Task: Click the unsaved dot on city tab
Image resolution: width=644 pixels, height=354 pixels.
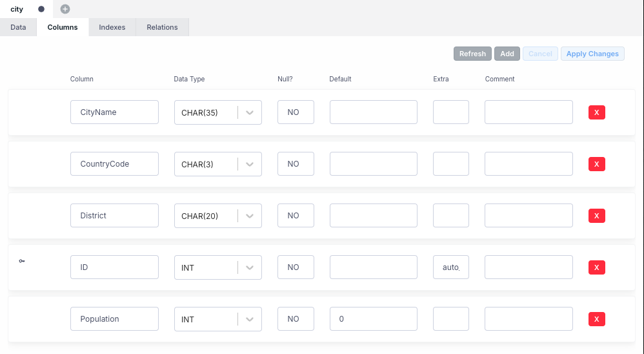Action: (x=41, y=9)
